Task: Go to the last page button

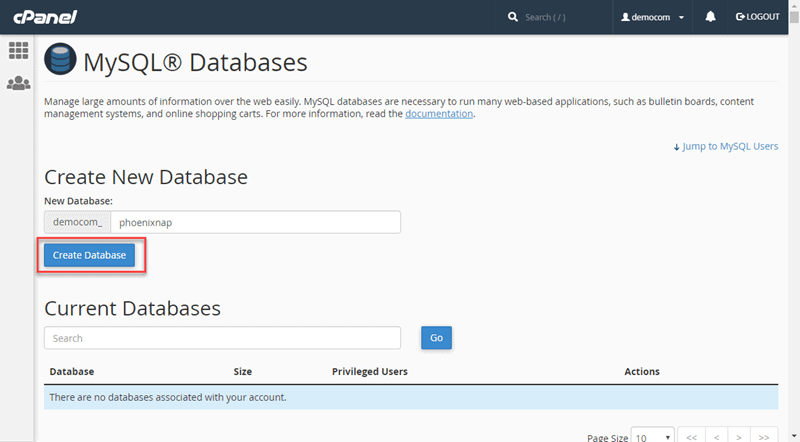Action: click(x=764, y=437)
